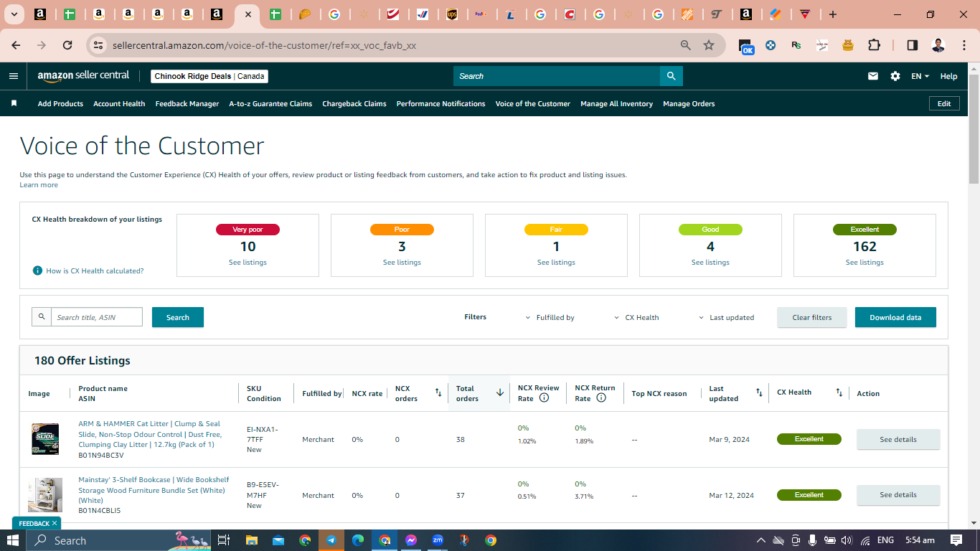The image size is (980, 551).
Task: Open the Seller Central hamburger menu
Action: click(x=14, y=76)
